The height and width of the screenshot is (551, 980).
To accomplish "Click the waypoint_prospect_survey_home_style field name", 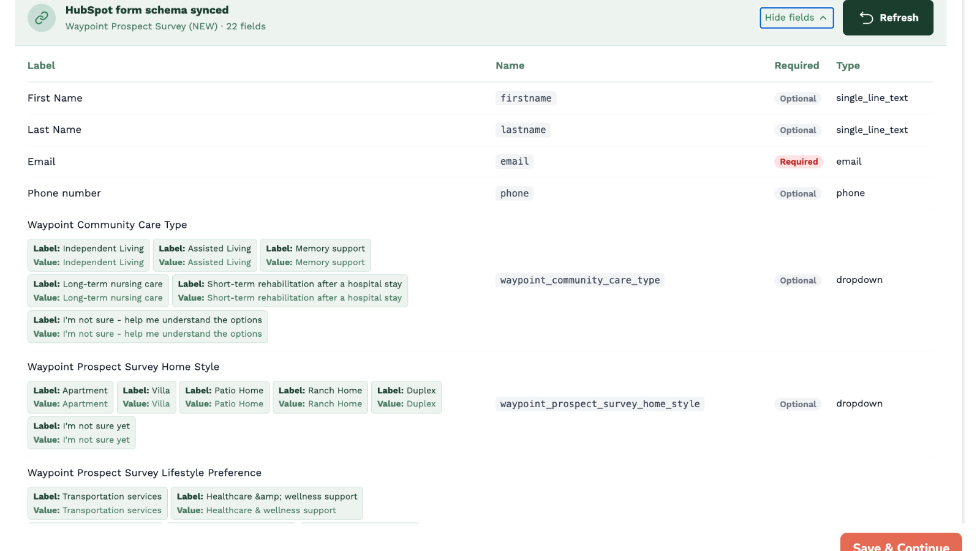I will coord(600,404).
